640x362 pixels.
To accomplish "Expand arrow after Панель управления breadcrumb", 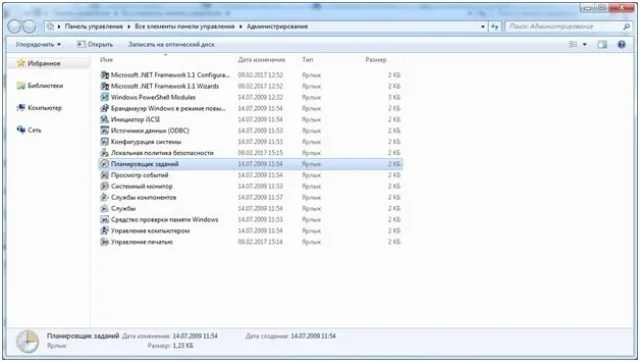I will (129, 27).
